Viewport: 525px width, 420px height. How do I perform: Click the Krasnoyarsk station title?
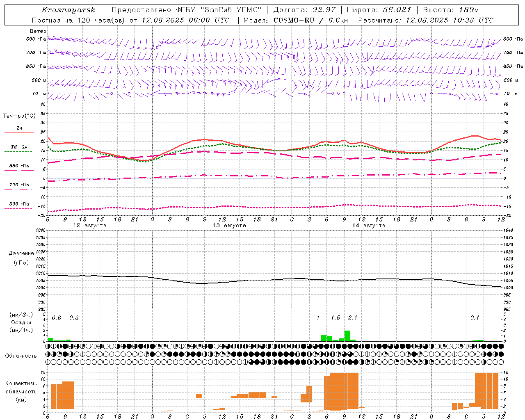(x=68, y=10)
